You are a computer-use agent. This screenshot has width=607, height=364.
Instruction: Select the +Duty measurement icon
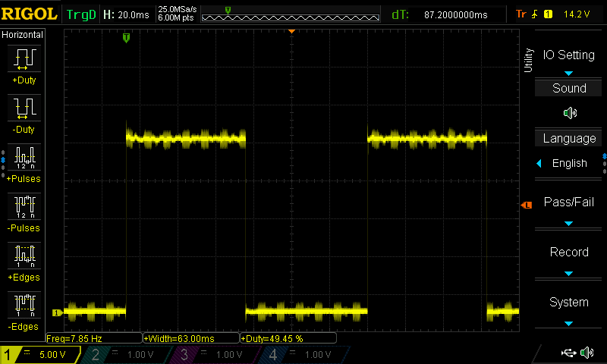24,59
